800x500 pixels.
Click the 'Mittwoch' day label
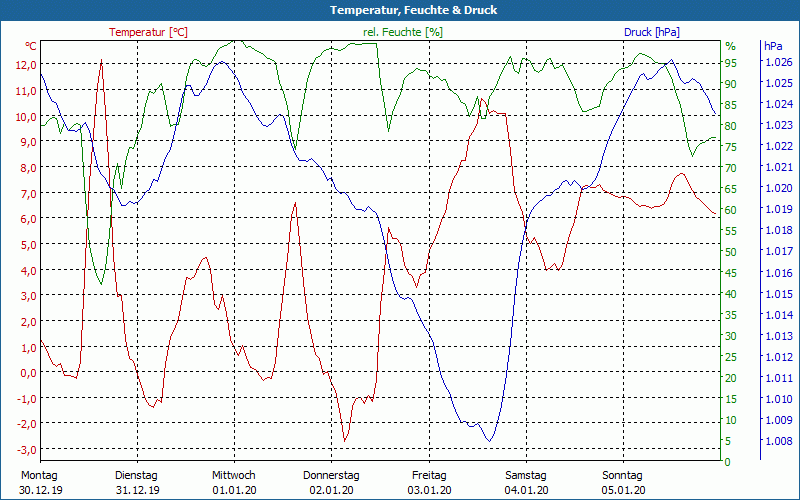(x=234, y=476)
